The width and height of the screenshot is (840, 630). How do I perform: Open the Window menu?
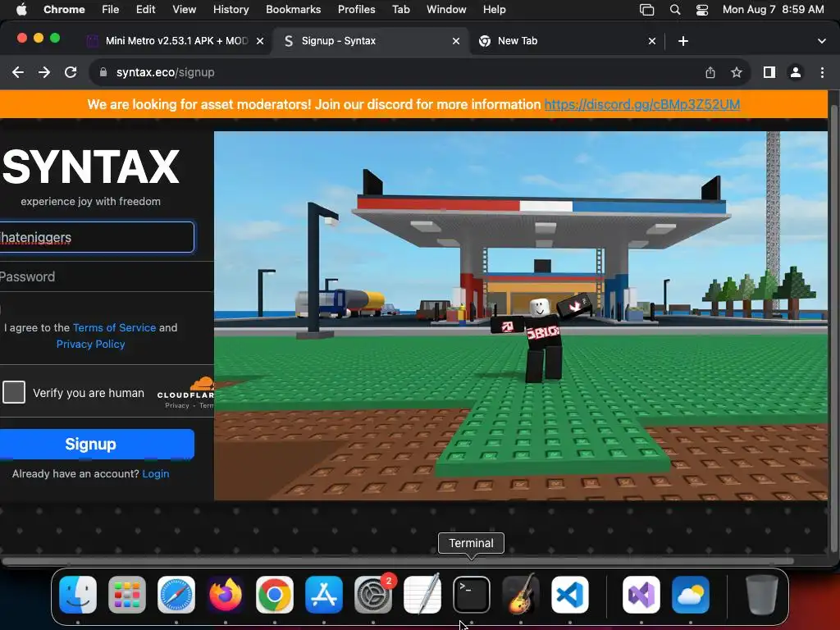[446, 10]
